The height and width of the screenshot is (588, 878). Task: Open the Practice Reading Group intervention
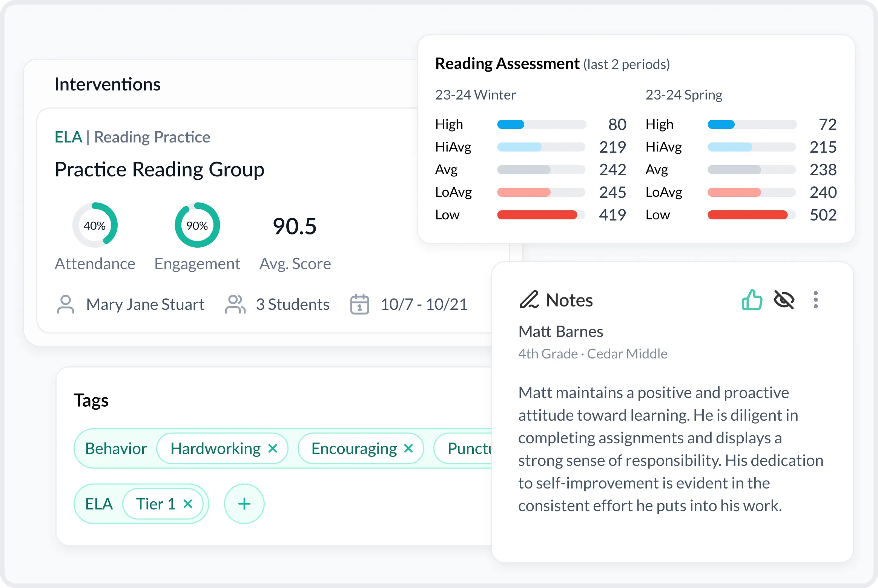pos(160,169)
